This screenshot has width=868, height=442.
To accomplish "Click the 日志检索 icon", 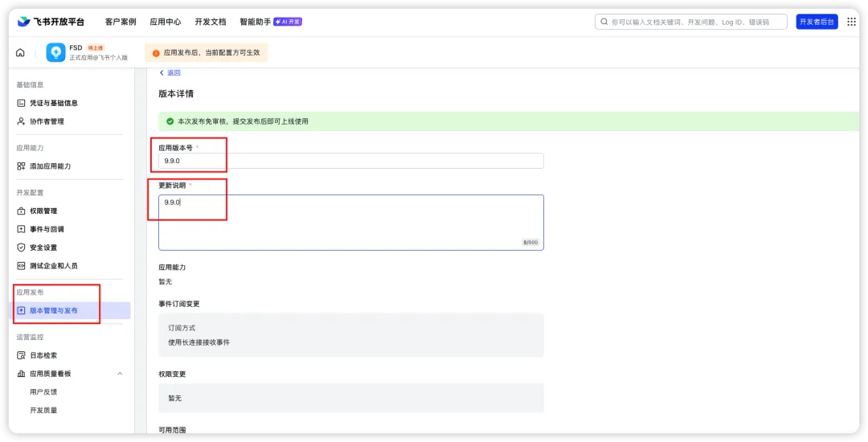I will (x=21, y=355).
